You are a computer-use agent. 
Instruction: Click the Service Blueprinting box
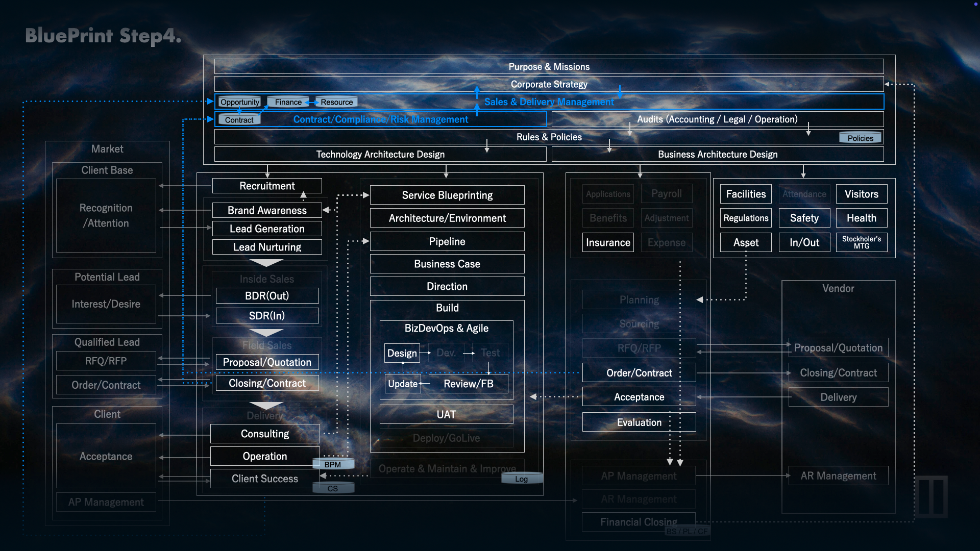447,195
